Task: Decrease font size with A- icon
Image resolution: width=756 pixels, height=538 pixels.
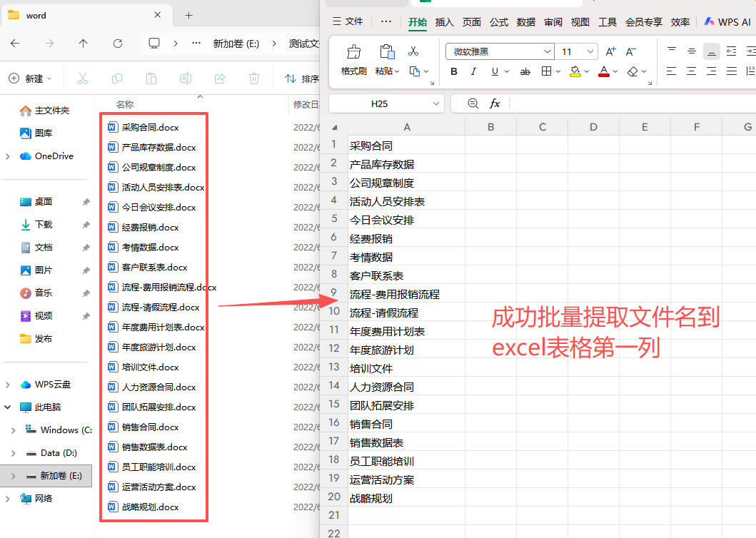Action: [x=630, y=51]
